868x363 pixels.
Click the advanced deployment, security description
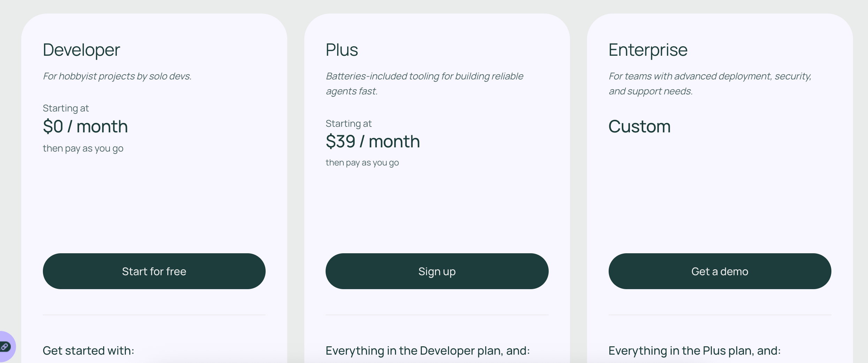tap(710, 84)
